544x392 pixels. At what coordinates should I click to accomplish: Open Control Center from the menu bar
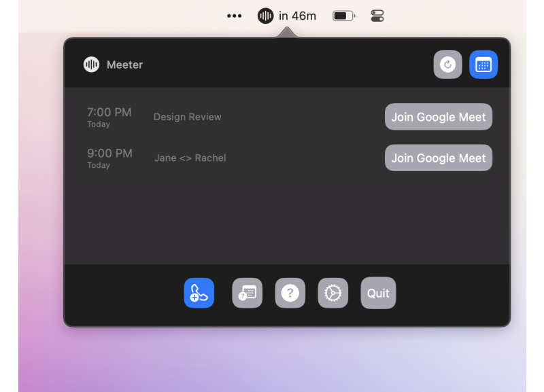pyautogui.click(x=377, y=15)
